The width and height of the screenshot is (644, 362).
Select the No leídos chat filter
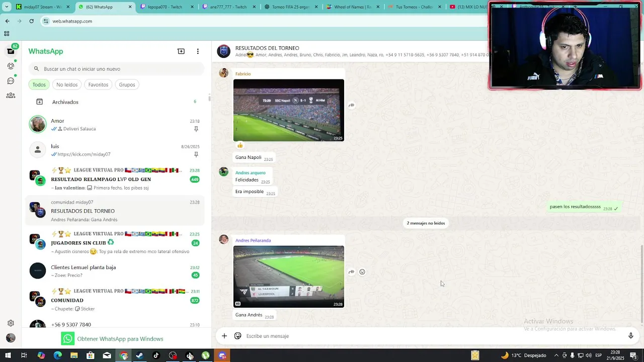[x=67, y=84]
